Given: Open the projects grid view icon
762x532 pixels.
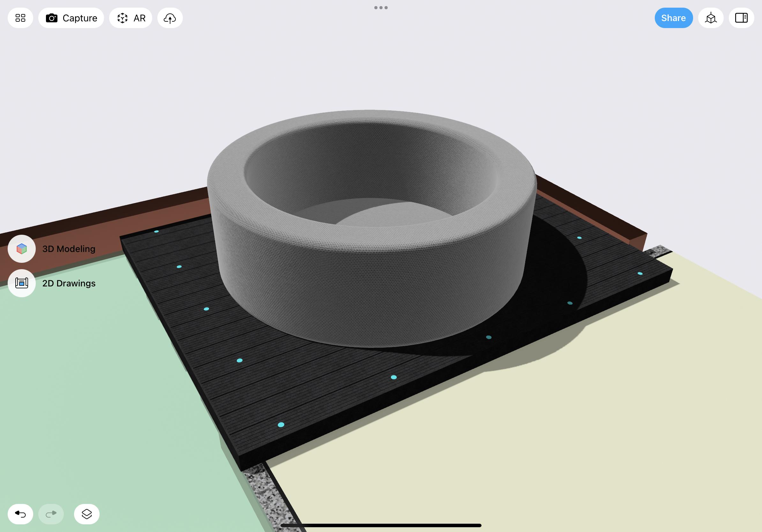Looking at the screenshot, I should click(20, 18).
